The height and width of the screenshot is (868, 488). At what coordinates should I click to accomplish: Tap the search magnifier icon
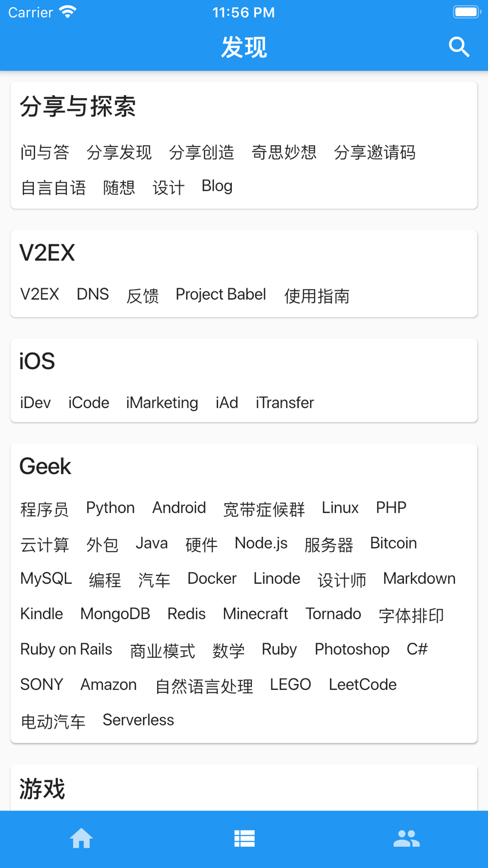[459, 47]
